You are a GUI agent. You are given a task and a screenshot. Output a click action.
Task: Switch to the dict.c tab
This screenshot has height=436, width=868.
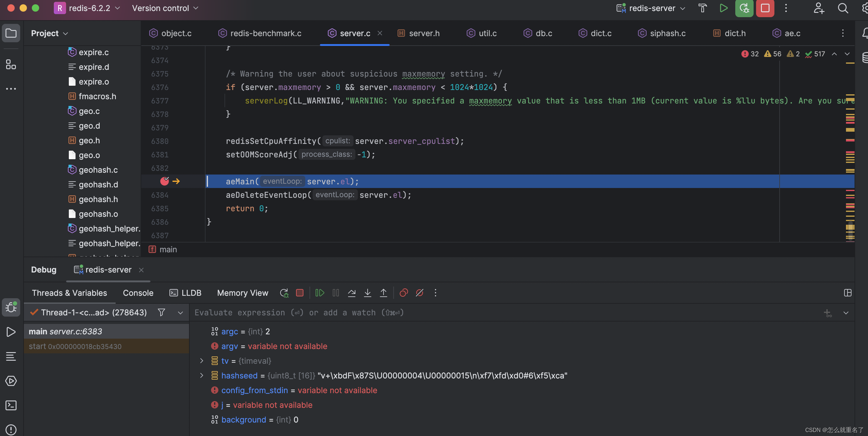click(x=595, y=33)
